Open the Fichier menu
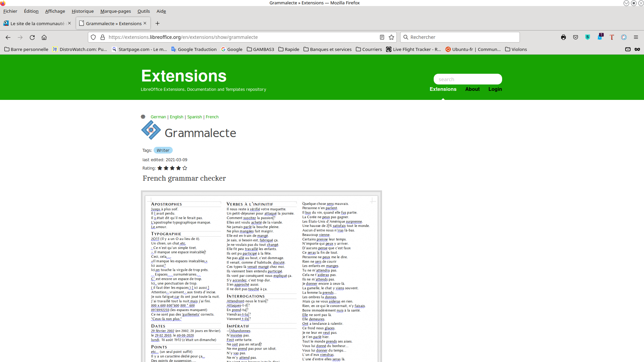Viewport: 644px width, 362px height. coord(10,11)
